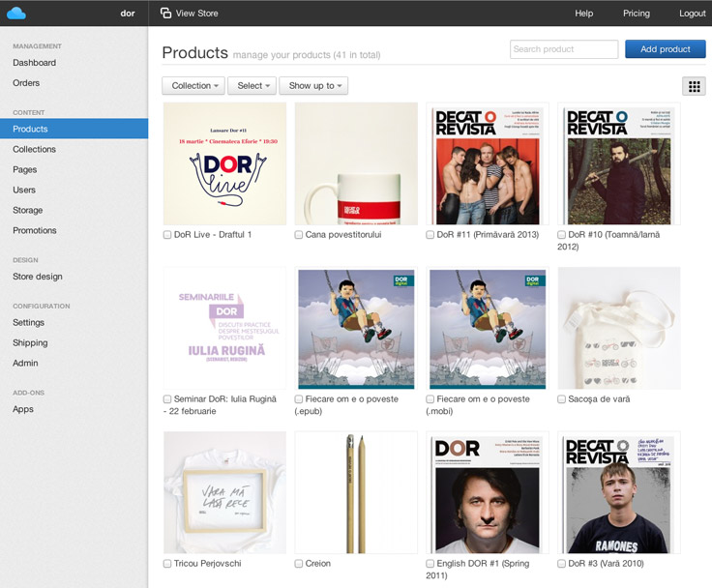The height and width of the screenshot is (588, 712).
Task: Go to Dashboard in sidebar
Action: (35, 63)
